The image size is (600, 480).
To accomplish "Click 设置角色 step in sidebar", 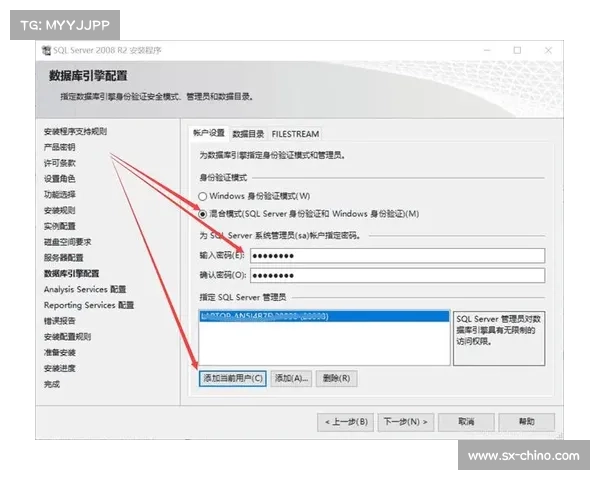I will tap(59, 179).
